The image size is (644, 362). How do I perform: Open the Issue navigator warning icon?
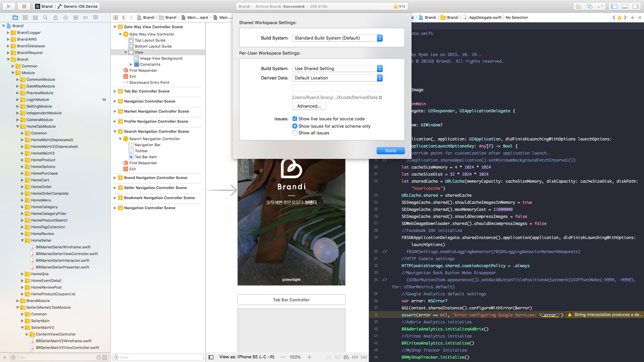(x=55, y=17)
